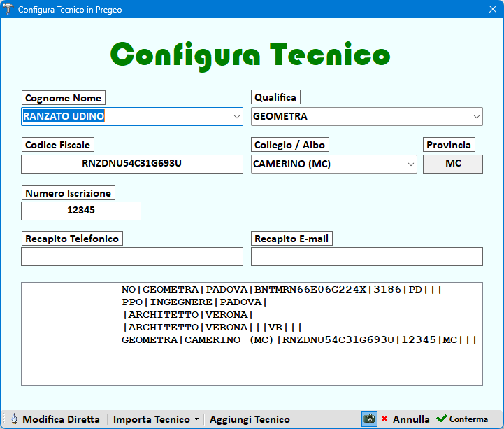Image resolution: width=504 pixels, height=429 pixels.
Task: Expand the Cognome Nome combo box arrow
Action: coord(236,116)
